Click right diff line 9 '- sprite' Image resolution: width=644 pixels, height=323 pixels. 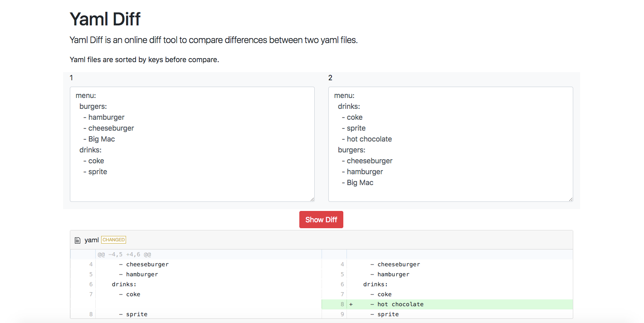pos(385,314)
